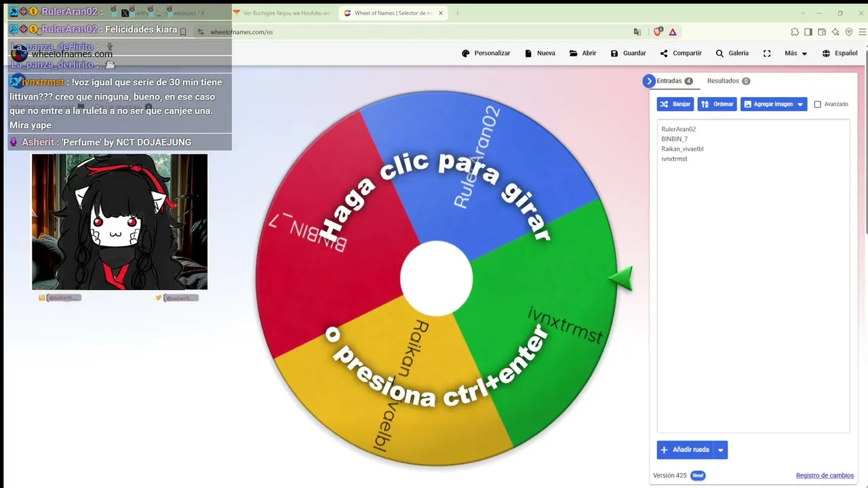Click the BINBIN_7 entry in the list
Image resolution: width=868 pixels, height=488 pixels.
pyautogui.click(x=674, y=139)
